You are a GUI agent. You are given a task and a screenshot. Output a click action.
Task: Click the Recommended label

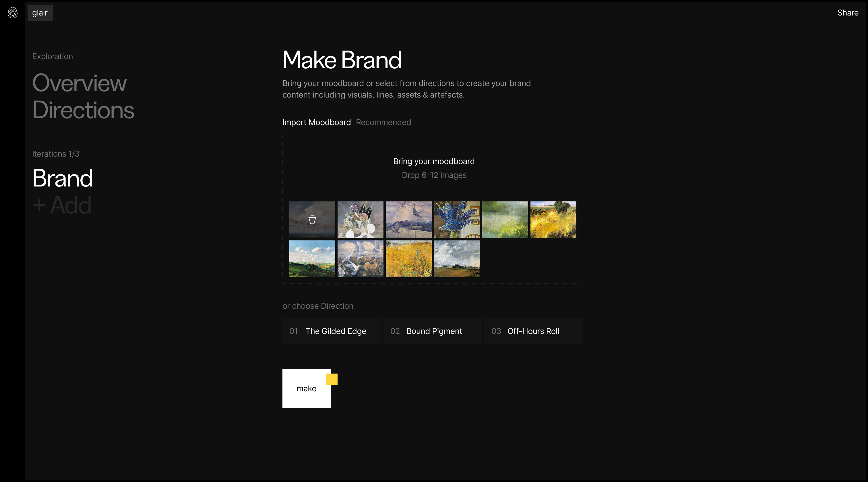383,122
